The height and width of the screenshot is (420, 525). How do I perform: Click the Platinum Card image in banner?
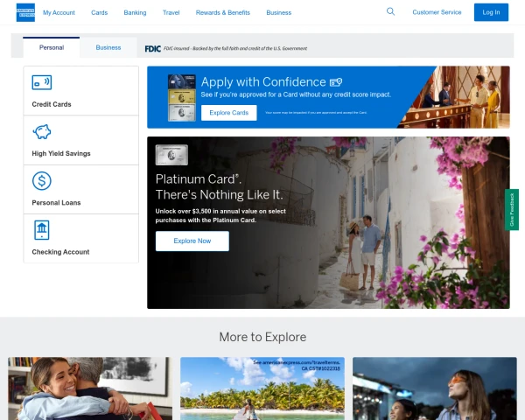[171, 155]
